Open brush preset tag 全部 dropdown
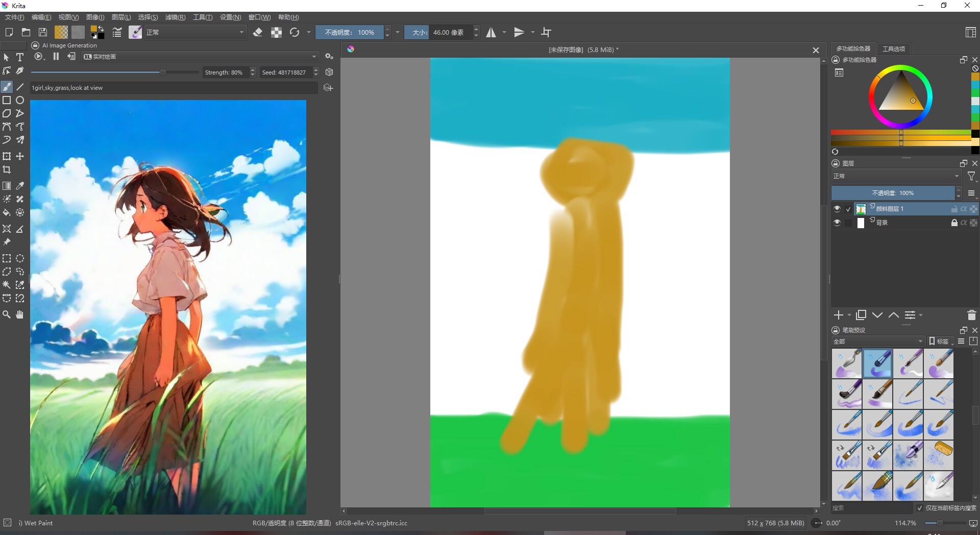 (x=878, y=341)
